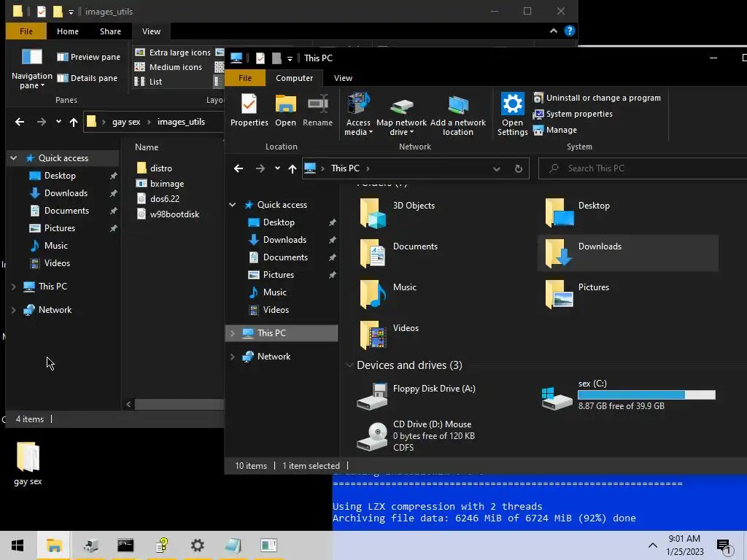This screenshot has width=747, height=560.
Task: Select Medium icons layout
Action: pyautogui.click(x=169, y=67)
